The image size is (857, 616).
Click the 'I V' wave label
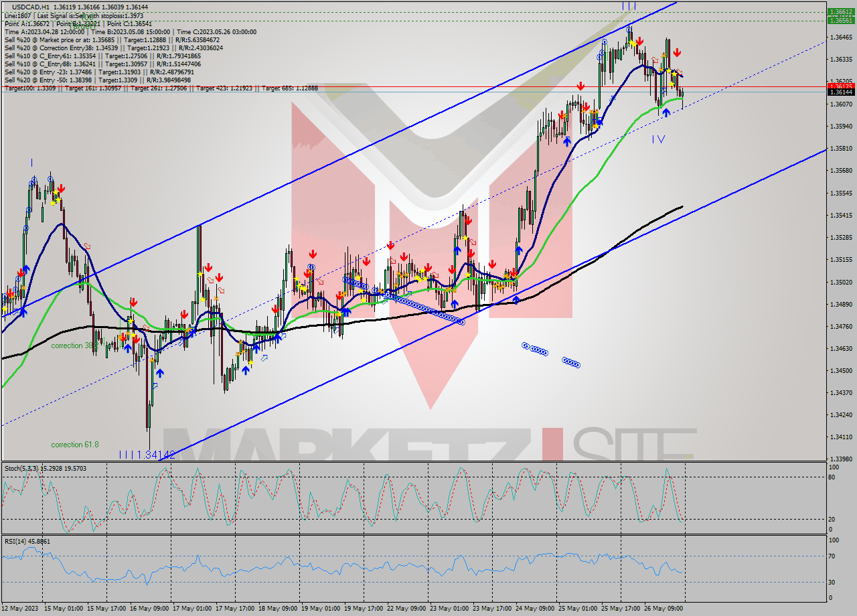coord(659,139)
